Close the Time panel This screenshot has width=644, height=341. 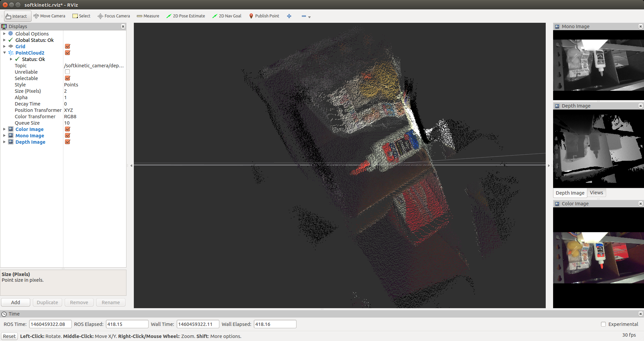pos(641,314)
